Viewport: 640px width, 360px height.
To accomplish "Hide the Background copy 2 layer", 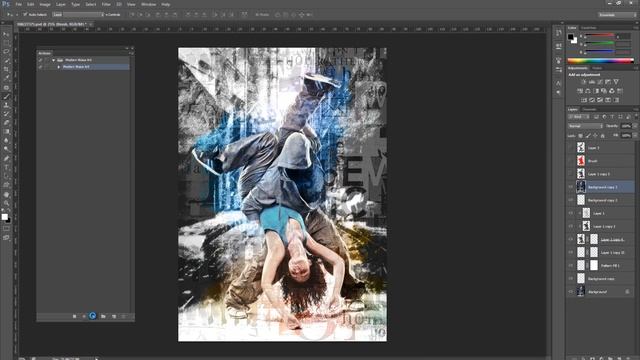I will (571, 200).
